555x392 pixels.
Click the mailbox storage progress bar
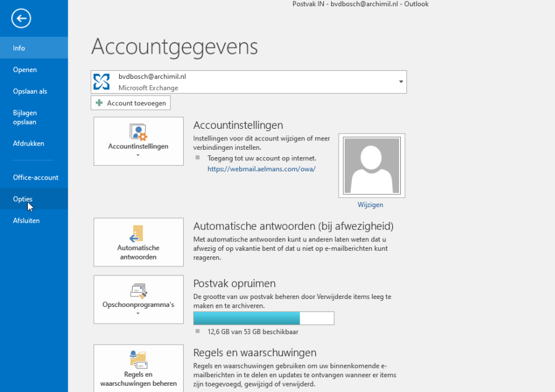pos(264,318)
